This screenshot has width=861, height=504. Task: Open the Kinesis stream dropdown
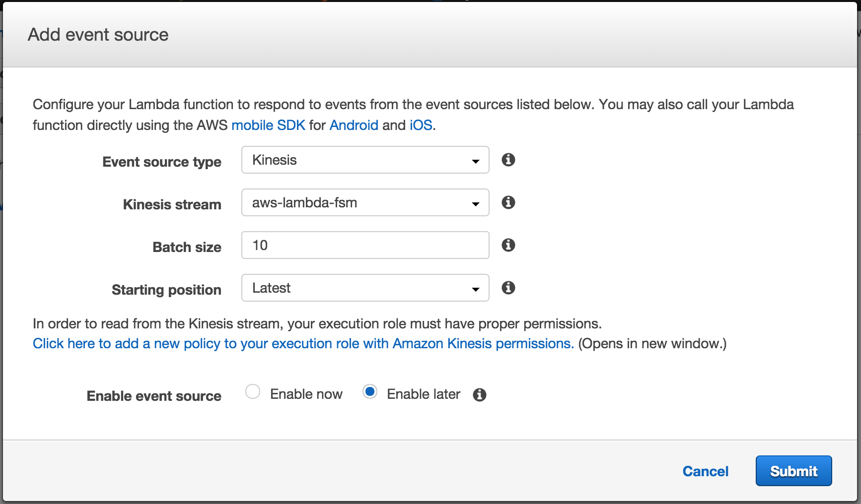[x=365, y=202]
